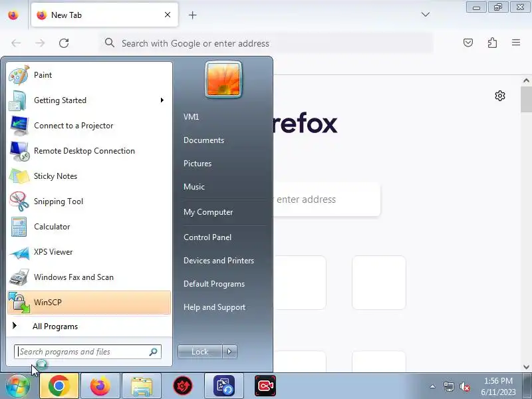Show hidden tray icons arrow
532x399 pixels.
point(433,386)
